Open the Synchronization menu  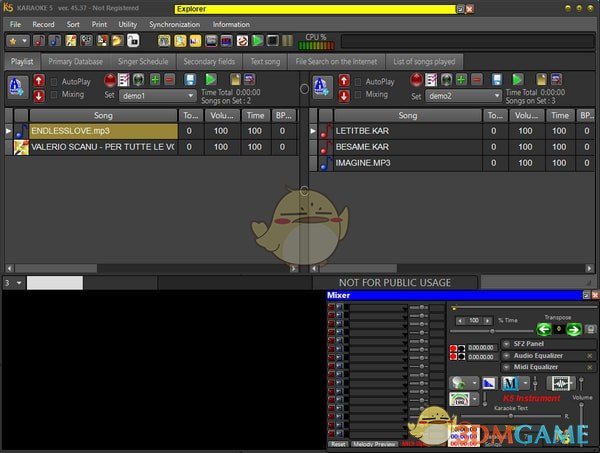pos(174,24)
